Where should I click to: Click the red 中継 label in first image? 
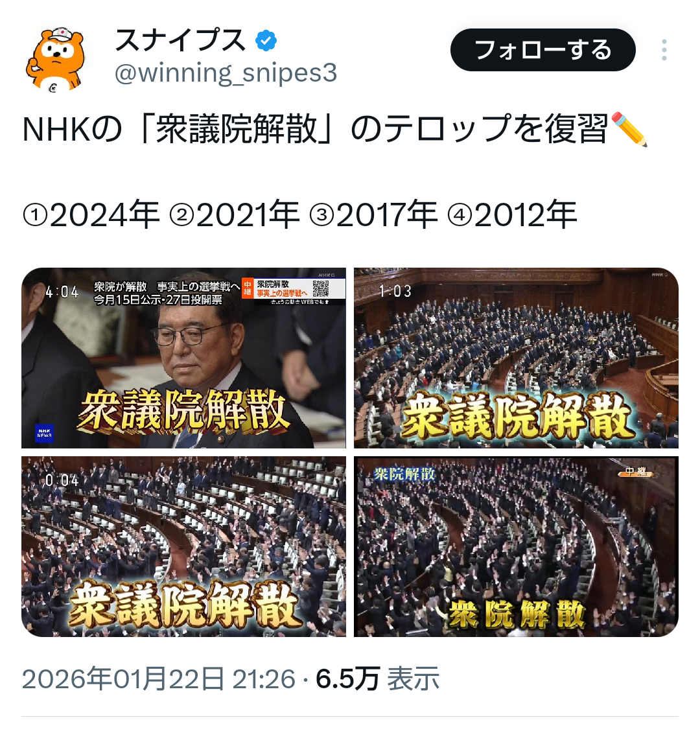247,288
